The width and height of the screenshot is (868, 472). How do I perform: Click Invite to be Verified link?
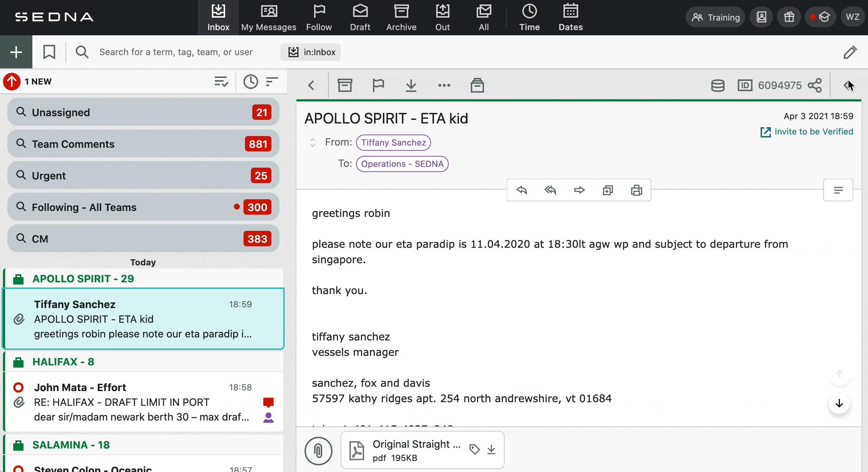[x=807, y=132]
